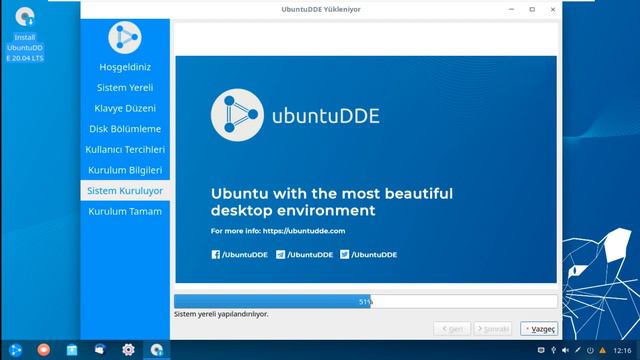The height and width of the screenshot is (360, 640).
Task: Click the installation progress bar at 51%
Action: click(x=366, y=302)
